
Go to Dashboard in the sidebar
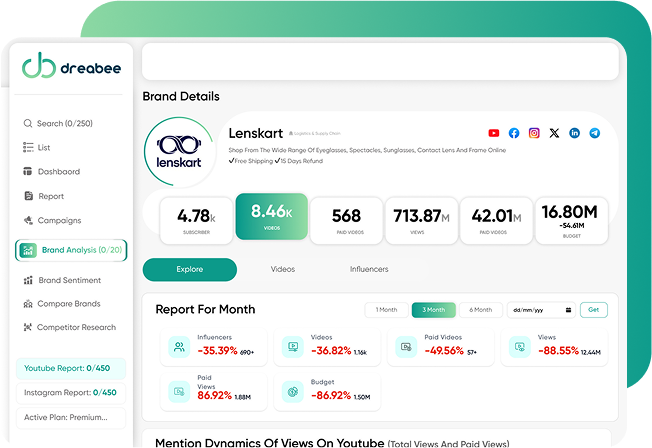[58, 172]
